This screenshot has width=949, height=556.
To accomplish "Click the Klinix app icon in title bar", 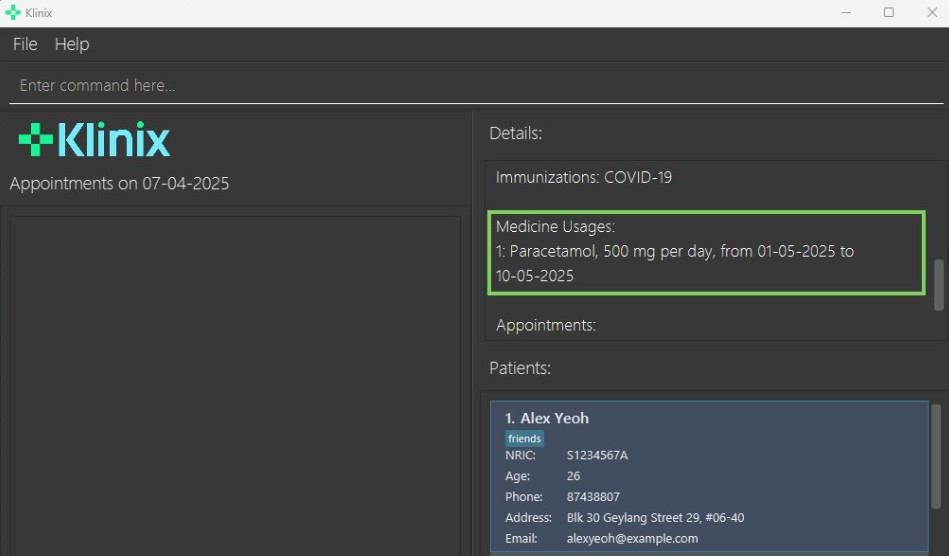I will pyautogui.click(x=12, y=13).
